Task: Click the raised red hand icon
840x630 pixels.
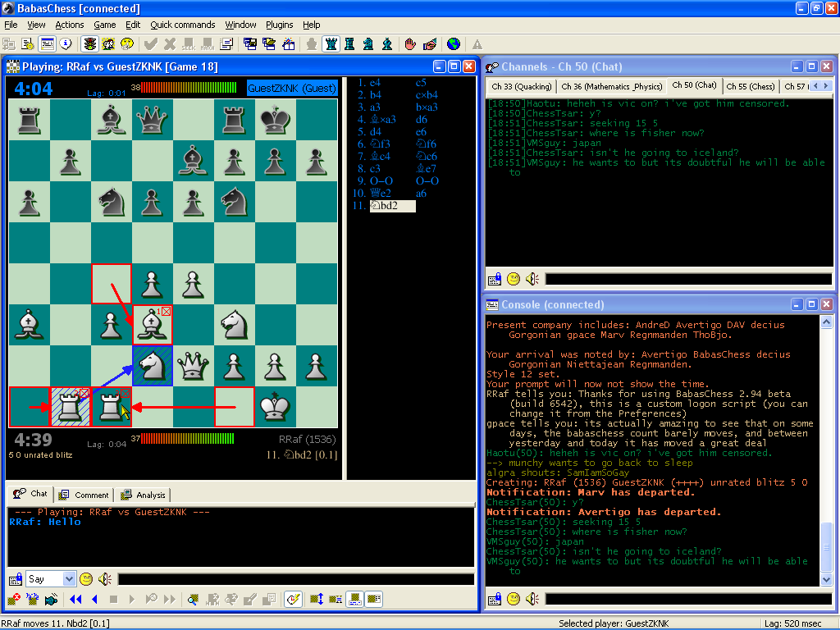Action: 410,44
